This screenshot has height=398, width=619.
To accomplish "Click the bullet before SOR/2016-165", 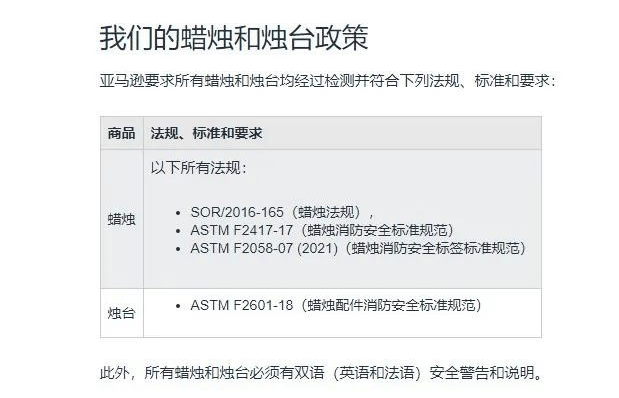I will click(x=178, y=213).
